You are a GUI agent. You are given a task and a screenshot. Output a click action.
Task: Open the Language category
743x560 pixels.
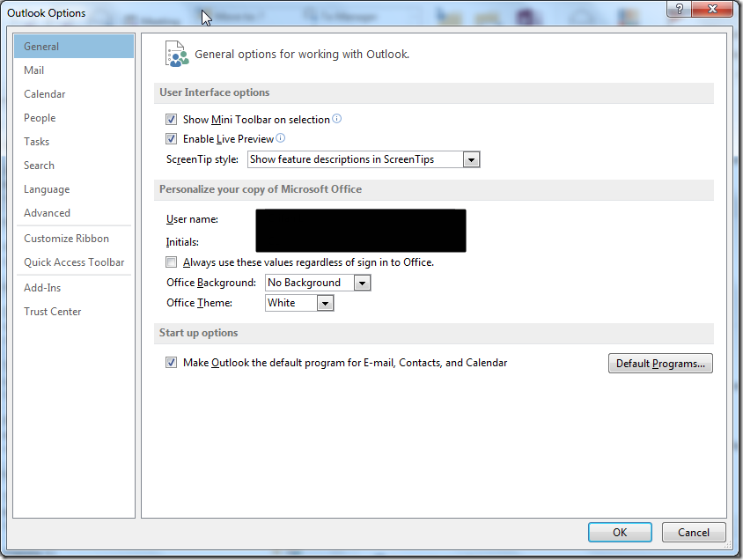coord(74,189)
